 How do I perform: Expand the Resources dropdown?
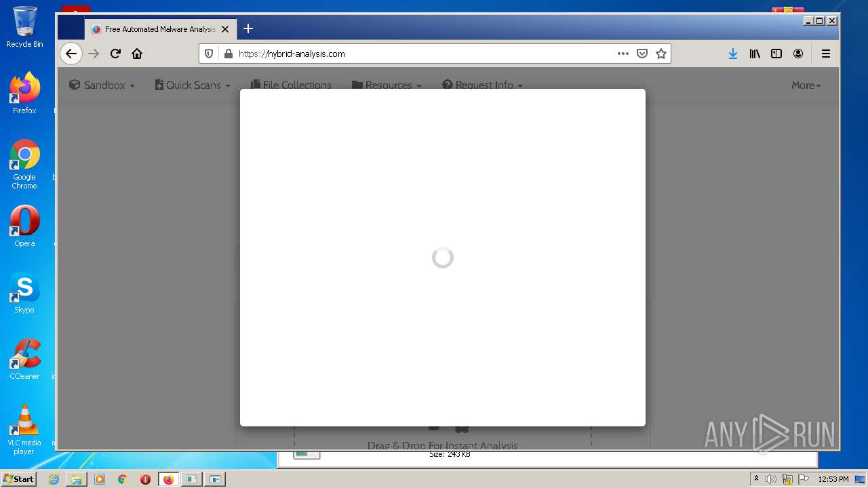click(387, 85)
